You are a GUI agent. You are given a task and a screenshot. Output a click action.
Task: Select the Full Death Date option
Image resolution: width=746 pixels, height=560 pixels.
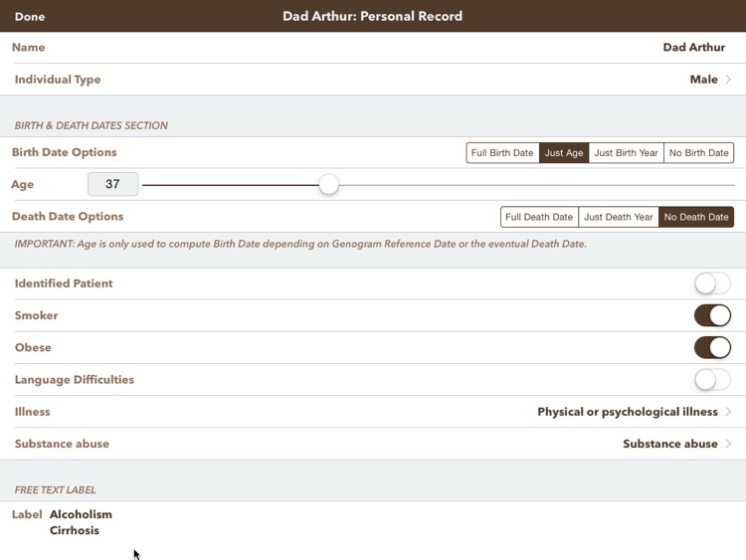pos(539,217)
